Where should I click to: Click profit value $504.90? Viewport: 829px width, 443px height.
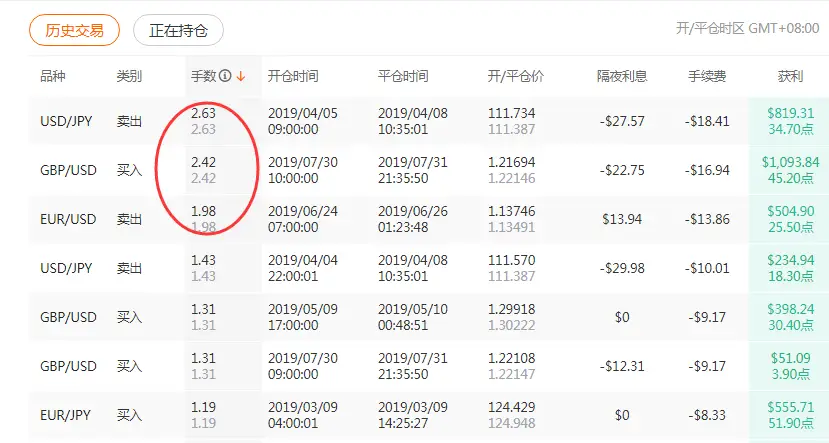point(790,211)
